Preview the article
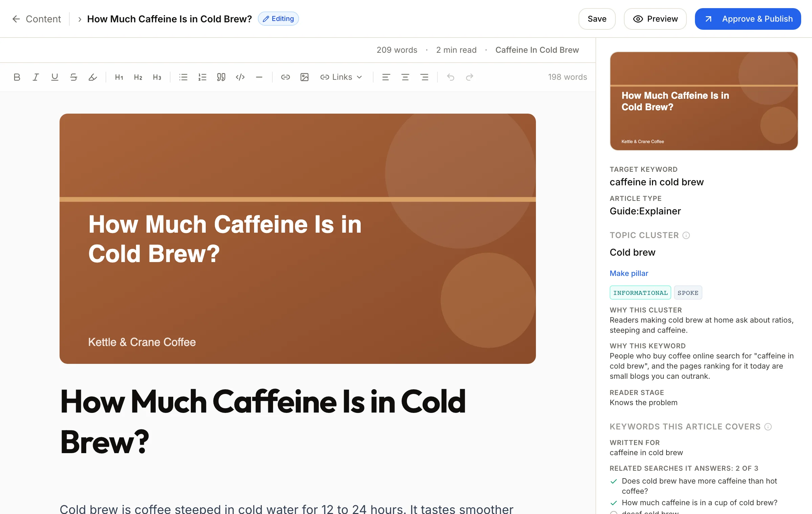812x514 pixels. [x=655, y=19]
